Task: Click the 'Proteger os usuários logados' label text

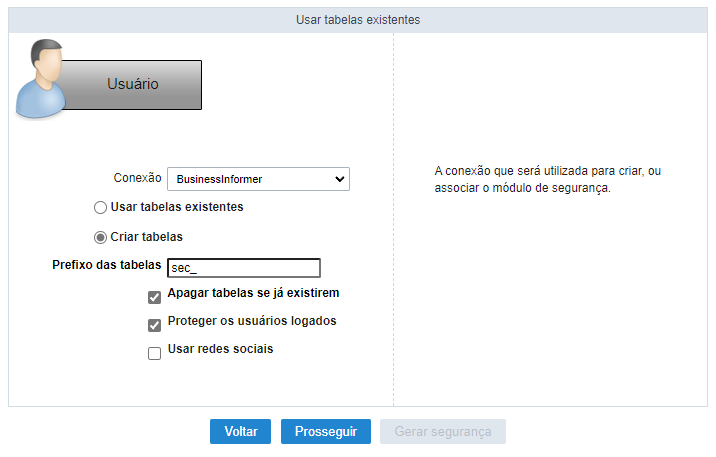Action: pos(252,322)
